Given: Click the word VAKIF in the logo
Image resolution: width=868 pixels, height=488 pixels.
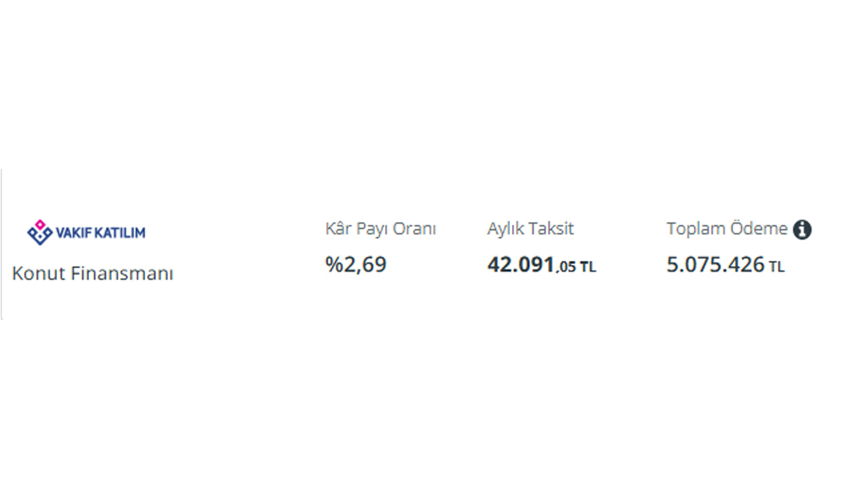Looking at the screenshot, I should (x=73, y=233).
